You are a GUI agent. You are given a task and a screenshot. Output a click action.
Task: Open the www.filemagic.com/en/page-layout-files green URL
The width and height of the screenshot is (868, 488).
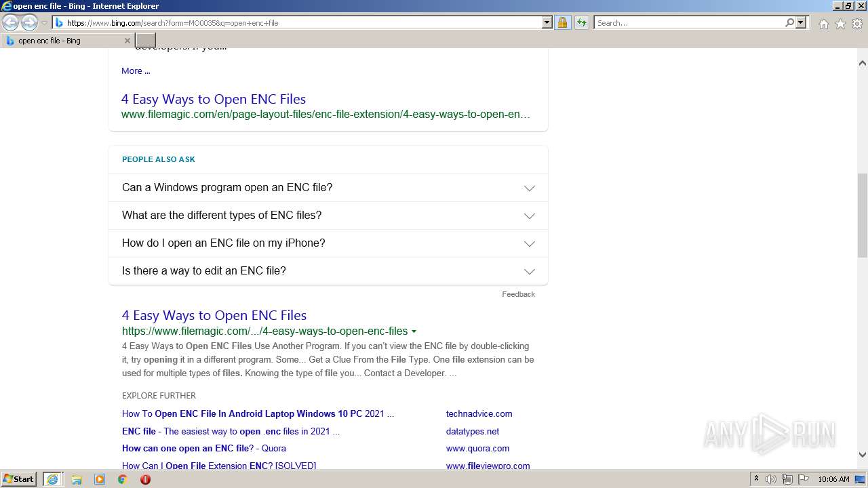[325, 115]
